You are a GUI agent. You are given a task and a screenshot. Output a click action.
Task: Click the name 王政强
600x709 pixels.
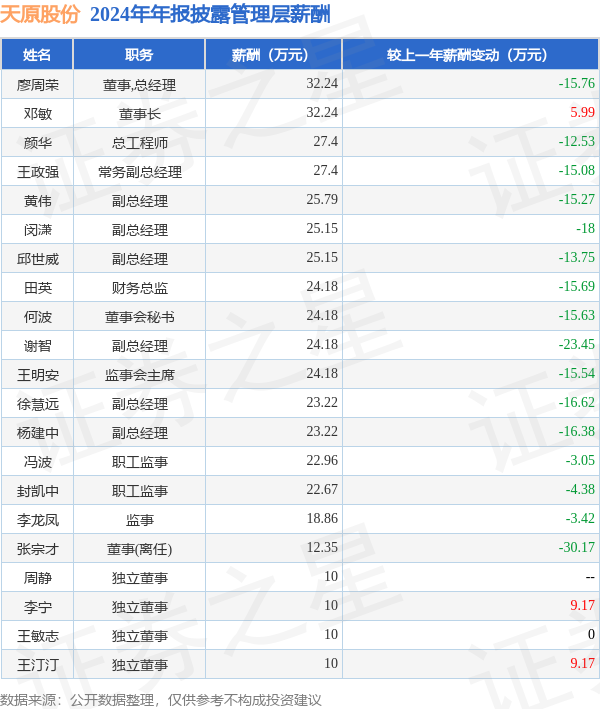click(38, 171)
